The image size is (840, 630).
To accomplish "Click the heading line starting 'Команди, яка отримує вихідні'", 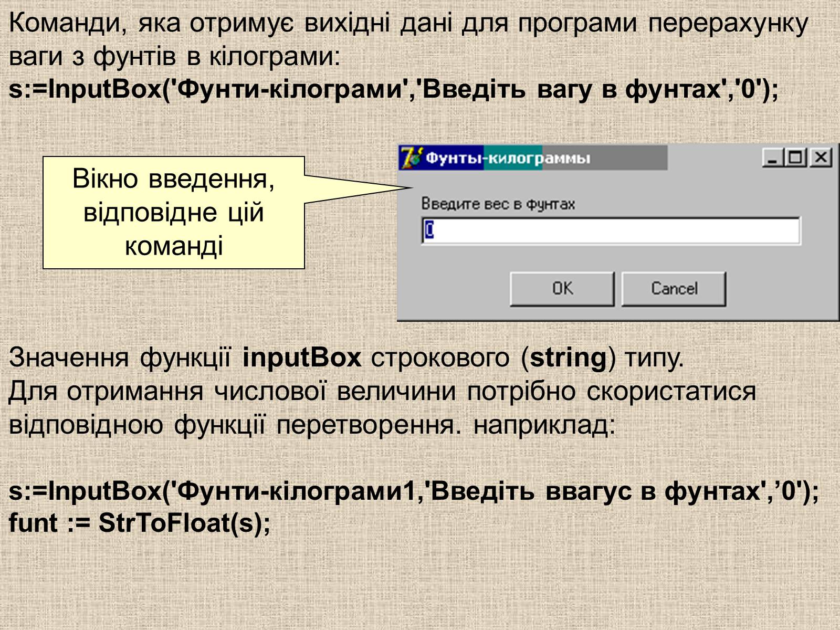I will point(408,24).
